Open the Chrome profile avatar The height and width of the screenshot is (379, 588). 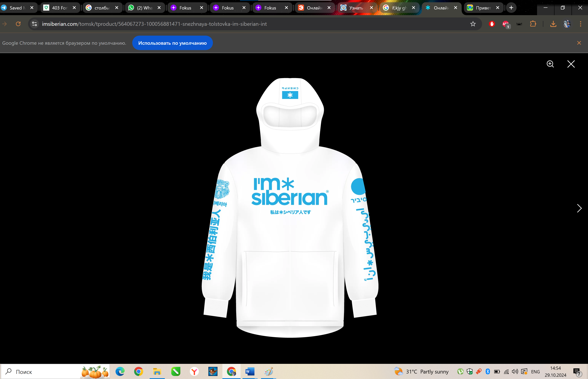567,24
